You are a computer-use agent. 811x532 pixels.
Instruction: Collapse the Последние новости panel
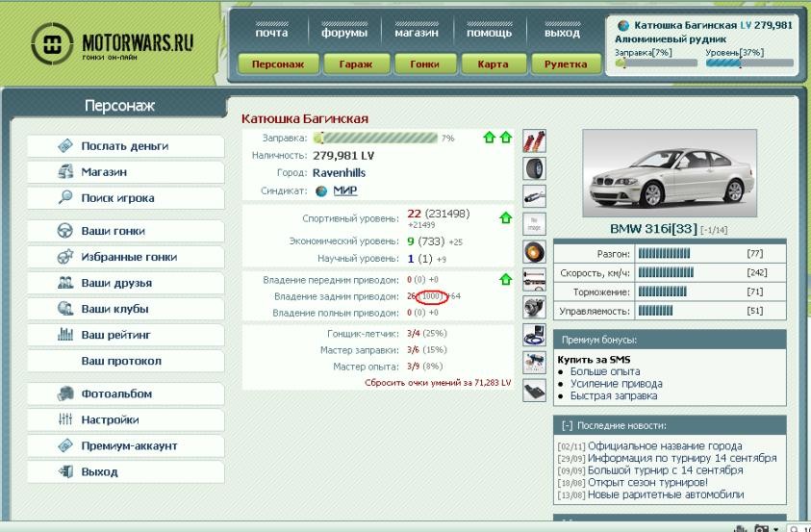(x=567, y=425)
